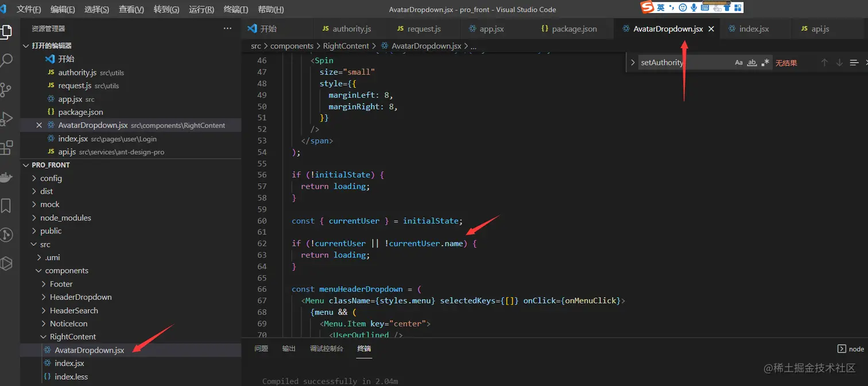Expand the mock folder
This screenshot has width=868, height=386.
click(131, 205)
